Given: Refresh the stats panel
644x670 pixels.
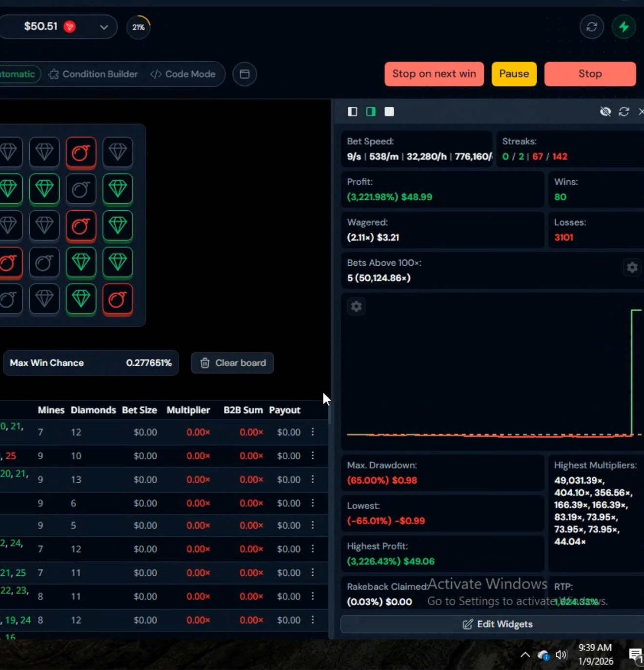Looking at the screenshot, I should 624,112.
